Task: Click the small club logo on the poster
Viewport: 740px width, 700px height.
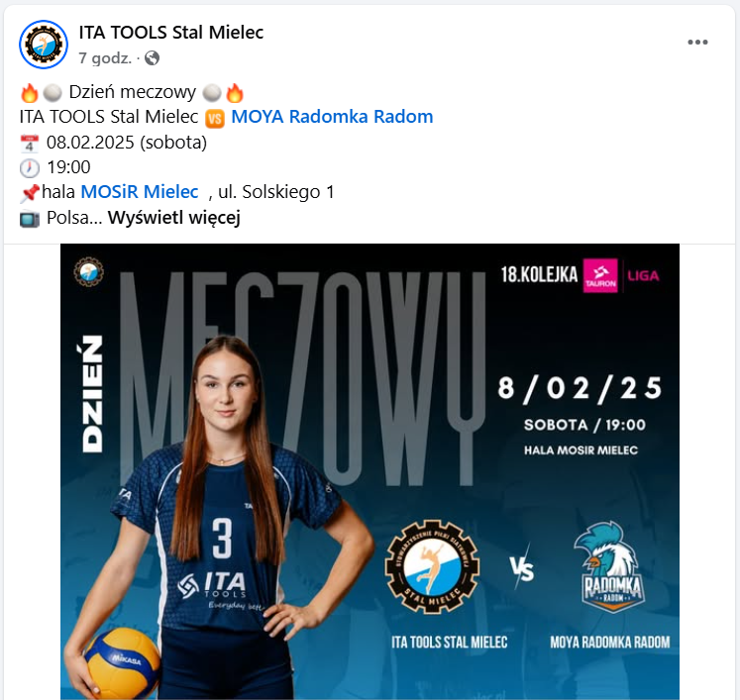Action: 89,271
